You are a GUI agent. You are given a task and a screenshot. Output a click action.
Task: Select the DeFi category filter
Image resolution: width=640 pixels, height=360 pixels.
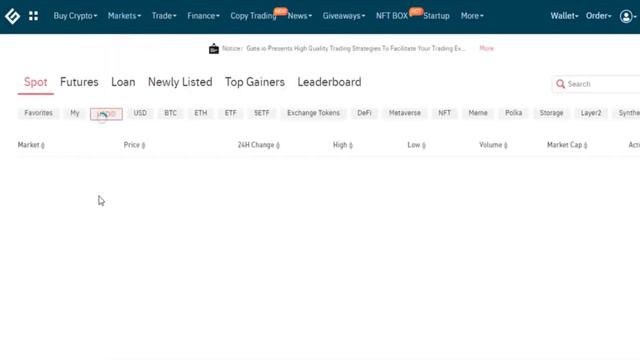(x=364, y=113)
